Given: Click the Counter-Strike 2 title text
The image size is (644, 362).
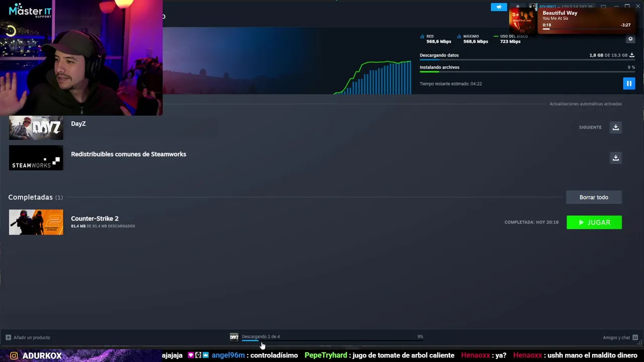Looking at the screenshot, I should click(x=95, y=218).
